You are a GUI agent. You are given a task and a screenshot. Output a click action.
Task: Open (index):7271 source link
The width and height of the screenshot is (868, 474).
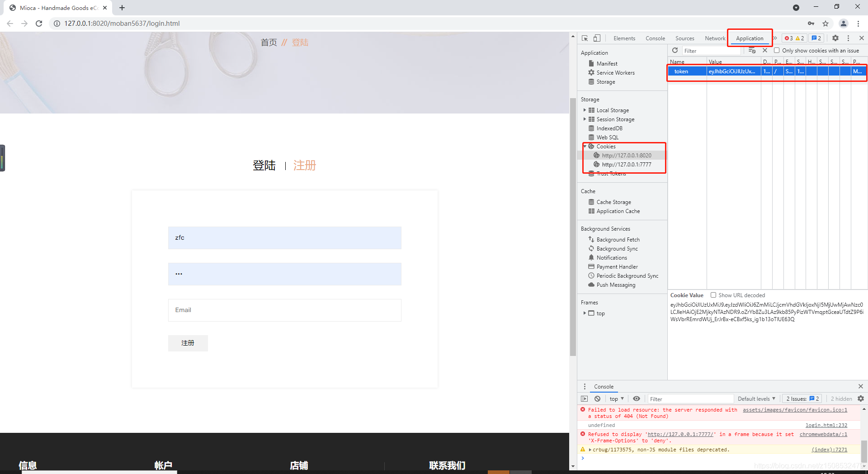coord(830,450)
